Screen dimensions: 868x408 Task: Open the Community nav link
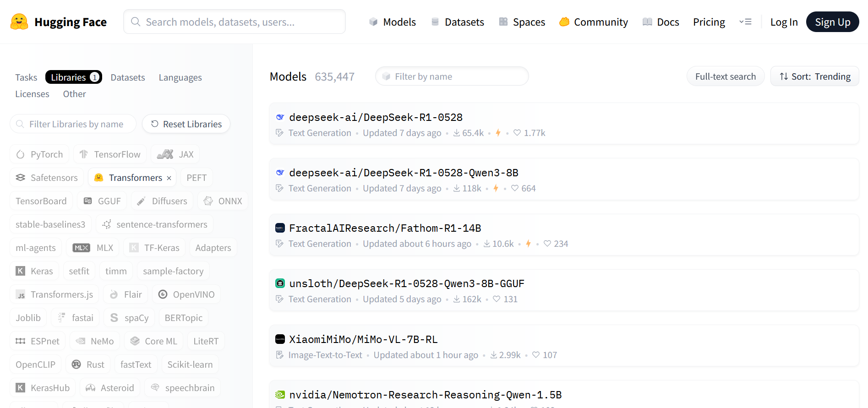coord(594,22)
